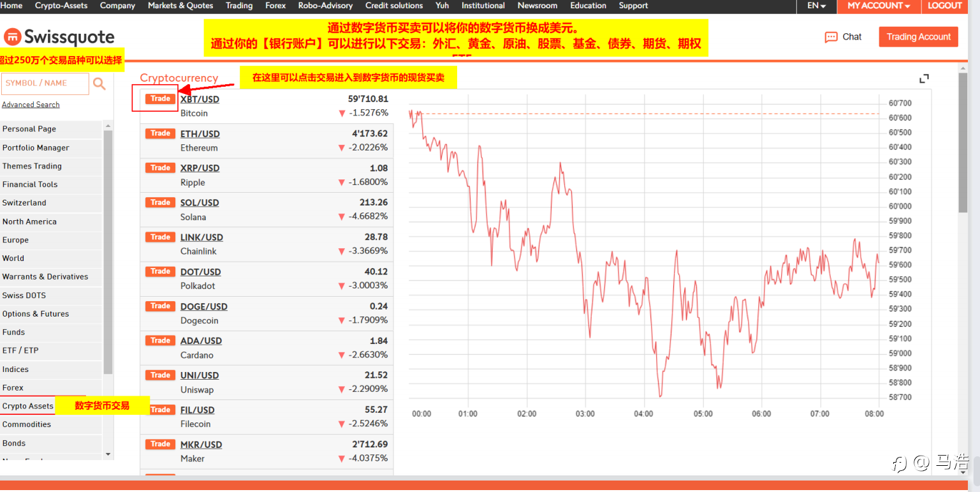Select Swiss DOTS in the sidebar
The height and width of the screenshot is (492, 980).
(51, 295)
